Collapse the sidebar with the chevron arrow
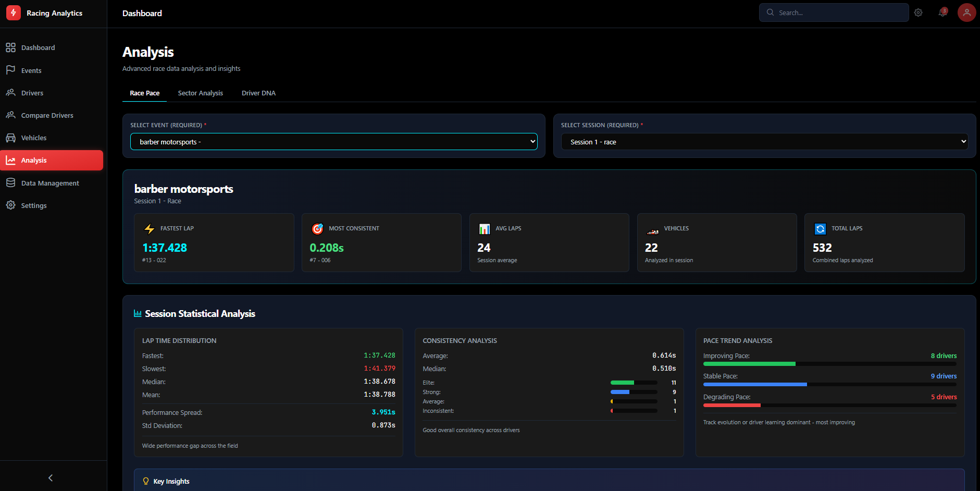The width and height of the screenshot is (980, 491). 51,478
